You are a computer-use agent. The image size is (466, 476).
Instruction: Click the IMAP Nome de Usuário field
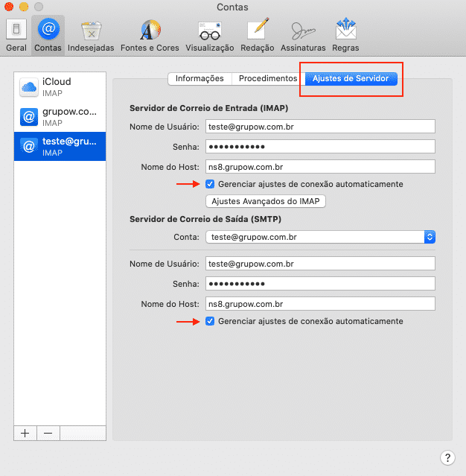[320, 127]
